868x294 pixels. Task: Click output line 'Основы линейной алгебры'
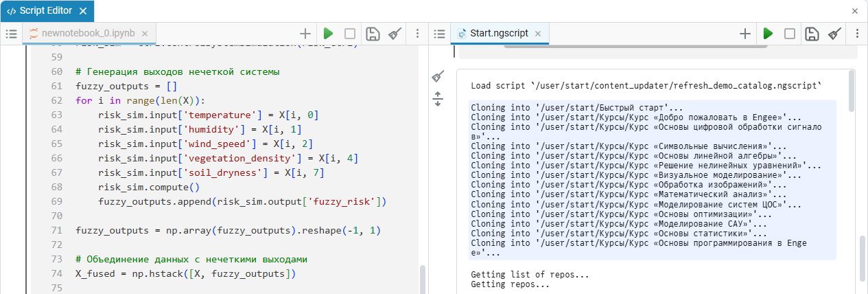(635, 156)
